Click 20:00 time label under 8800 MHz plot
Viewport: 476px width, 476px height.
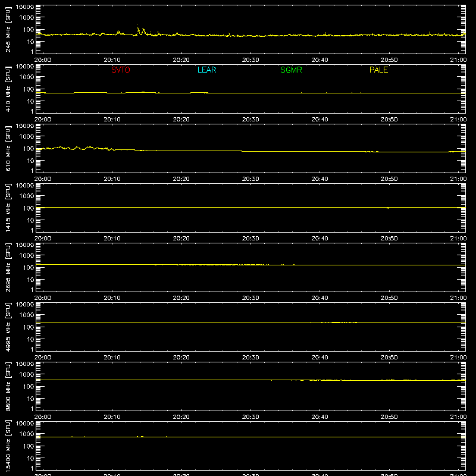click(43, 417)
